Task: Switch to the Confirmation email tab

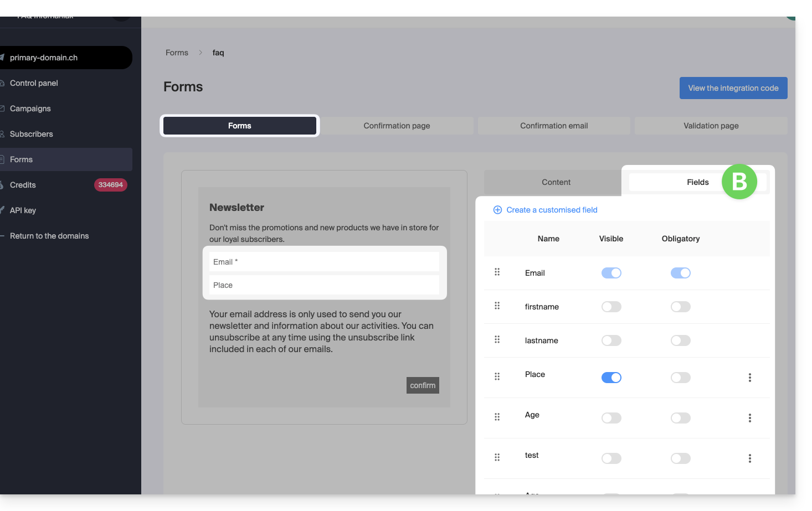Action: [553, 126]
